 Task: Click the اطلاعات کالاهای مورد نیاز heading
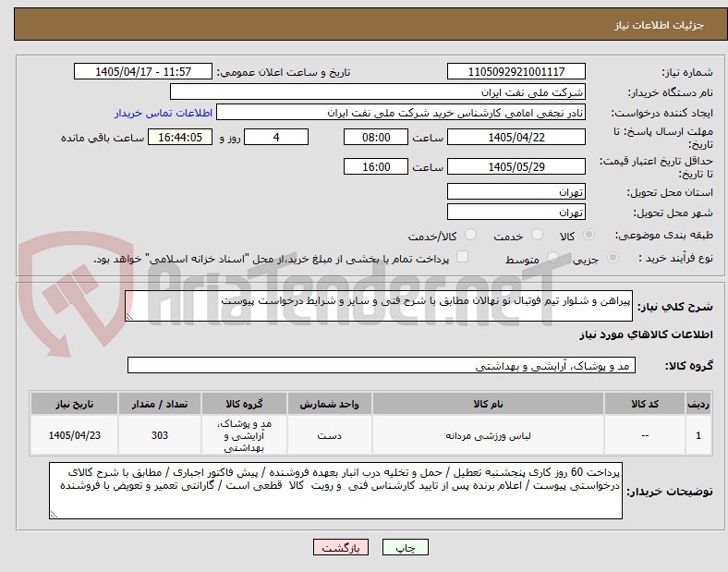click(646, 335)
